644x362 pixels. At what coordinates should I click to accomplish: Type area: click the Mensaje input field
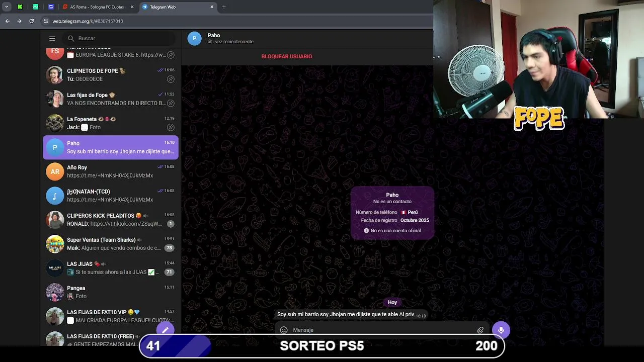382,330
